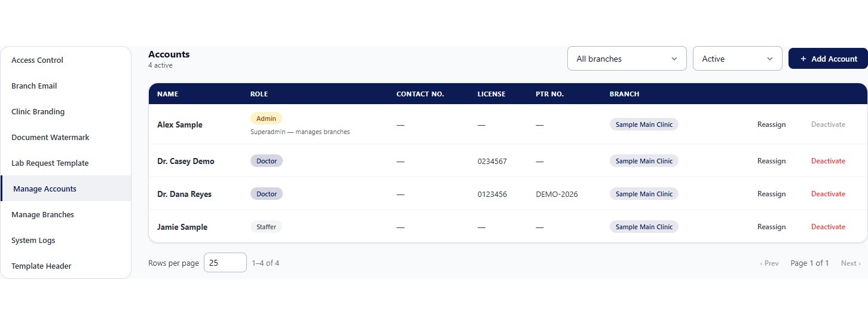Open the Active status filter dropdown

[737, 59]
